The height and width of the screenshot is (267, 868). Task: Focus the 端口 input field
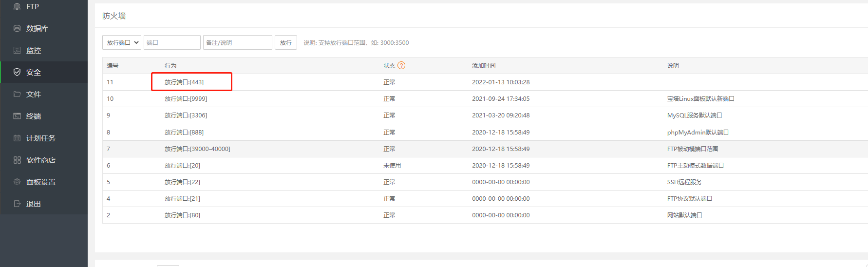pyautogui.click(x=172, y=42)
